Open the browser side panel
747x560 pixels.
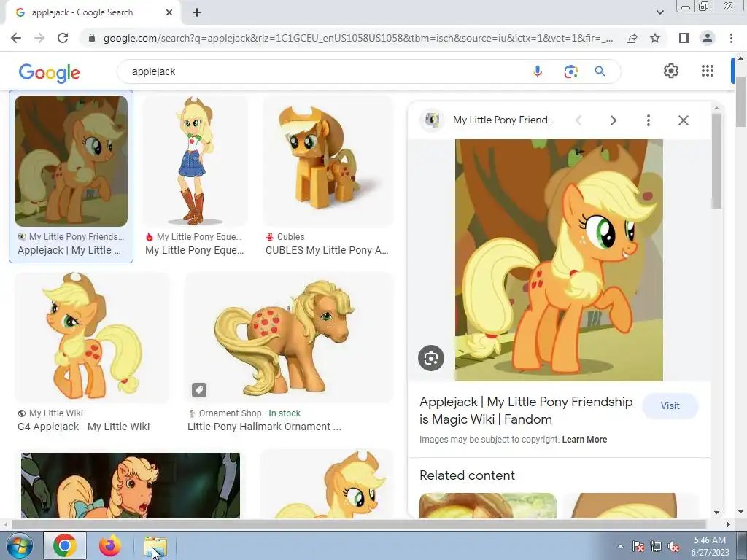(x=684, y=38)
